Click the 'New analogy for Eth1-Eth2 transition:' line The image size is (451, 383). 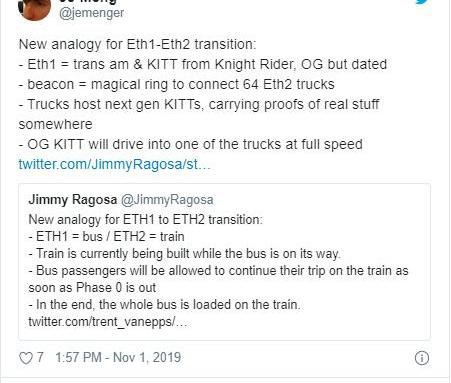tap(137, 44)
